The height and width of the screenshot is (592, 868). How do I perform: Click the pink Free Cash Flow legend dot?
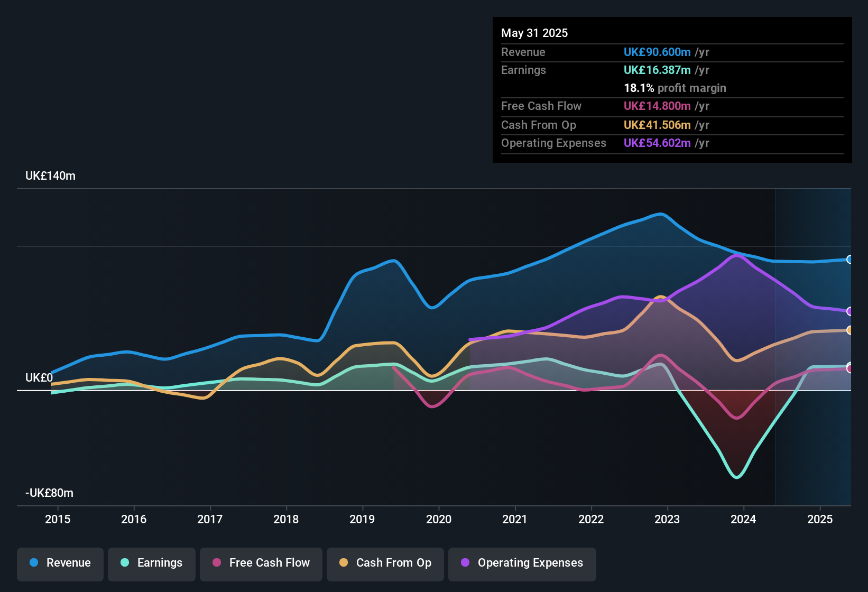(217, 563)
